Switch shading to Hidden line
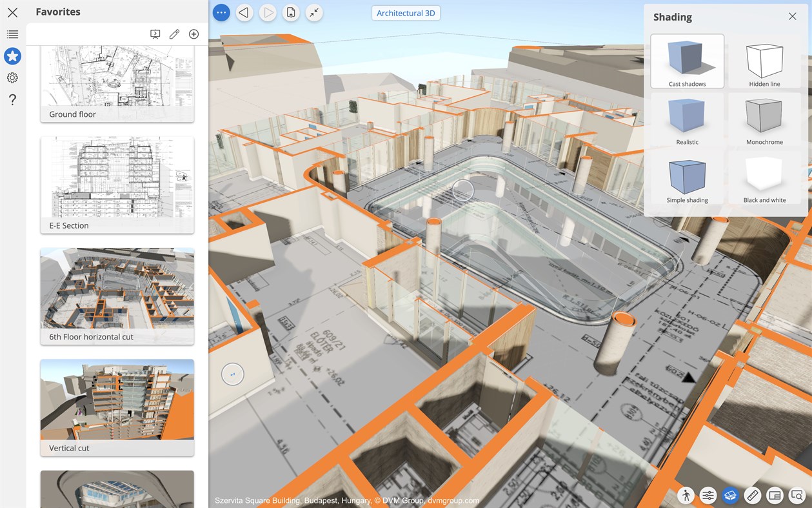 [764, 58]
